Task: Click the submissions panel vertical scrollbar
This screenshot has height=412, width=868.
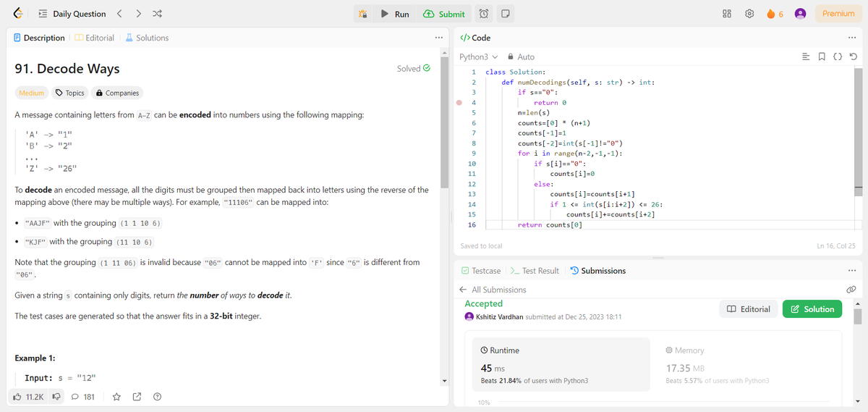Action: coord(858,316)
